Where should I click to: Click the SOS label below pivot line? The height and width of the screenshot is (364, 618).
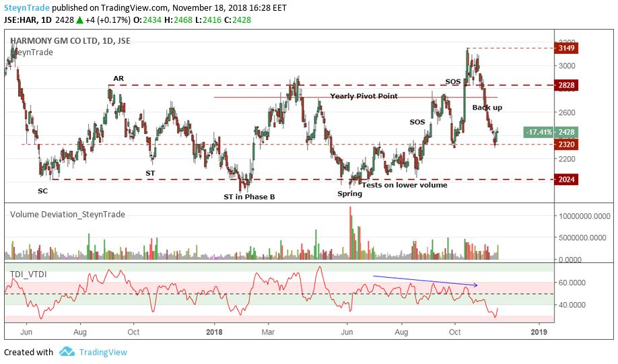coord(417,122)
